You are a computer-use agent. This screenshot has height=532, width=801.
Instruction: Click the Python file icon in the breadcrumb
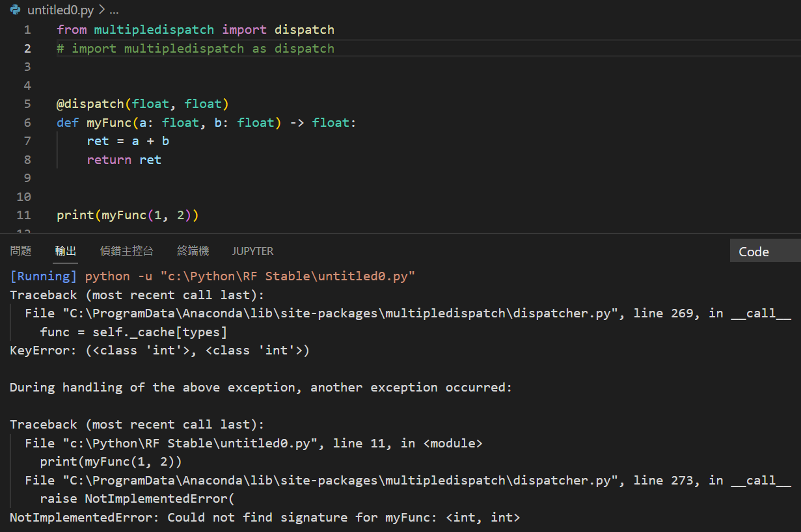[14, 10]
